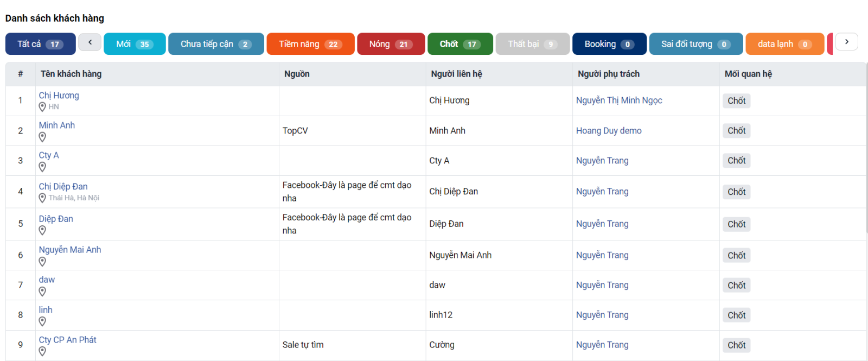Open Hoang Duy demo assignee link

pos(609,131)
